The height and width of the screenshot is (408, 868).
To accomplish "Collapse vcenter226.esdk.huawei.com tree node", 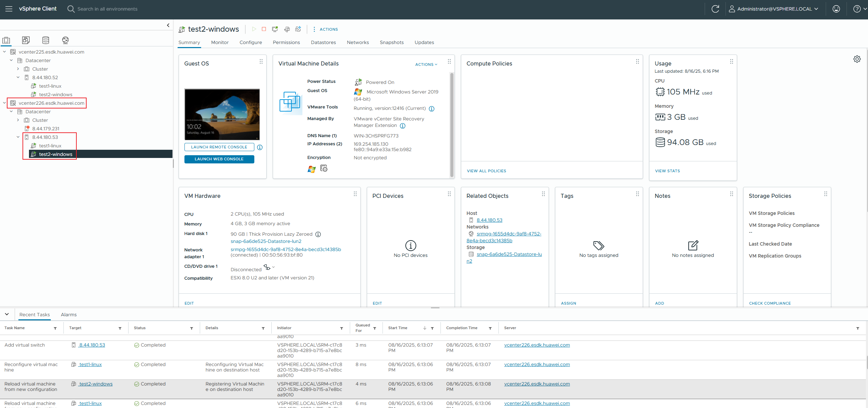I will pos(4,103).
